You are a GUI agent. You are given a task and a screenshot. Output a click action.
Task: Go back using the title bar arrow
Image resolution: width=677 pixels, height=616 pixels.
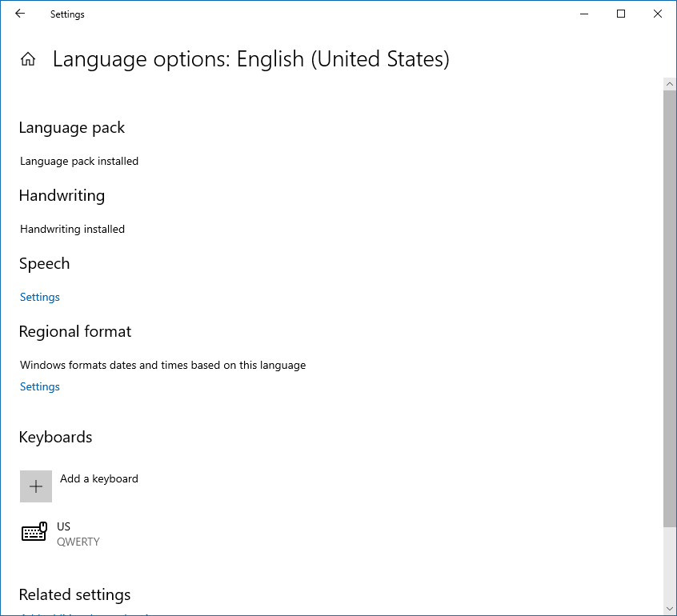point(20,14)
